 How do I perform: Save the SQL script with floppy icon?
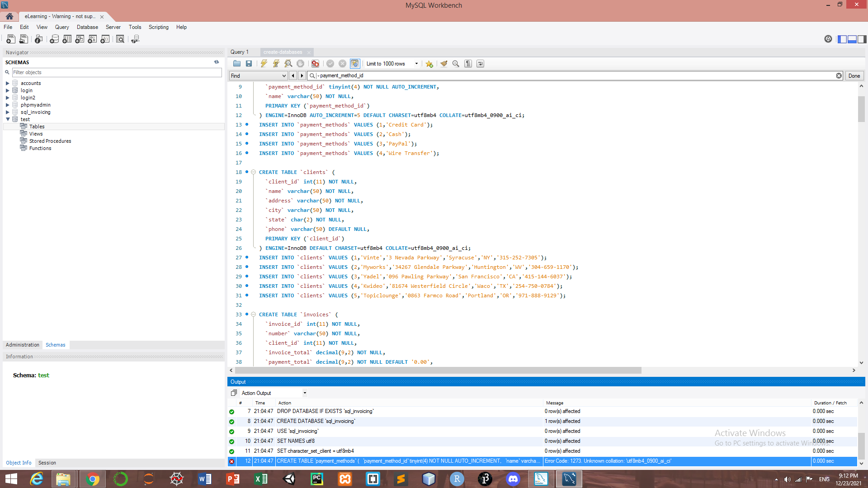(249, 64)
